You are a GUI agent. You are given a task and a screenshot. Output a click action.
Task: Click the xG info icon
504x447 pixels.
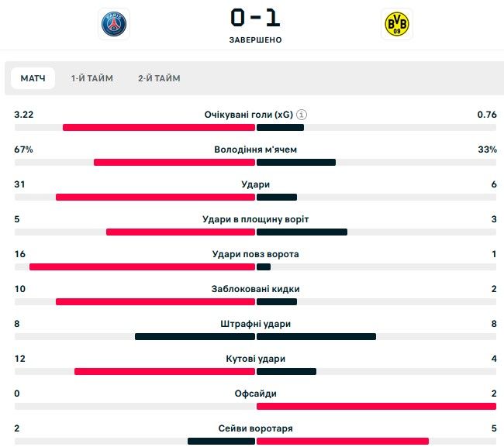(301, 115)
